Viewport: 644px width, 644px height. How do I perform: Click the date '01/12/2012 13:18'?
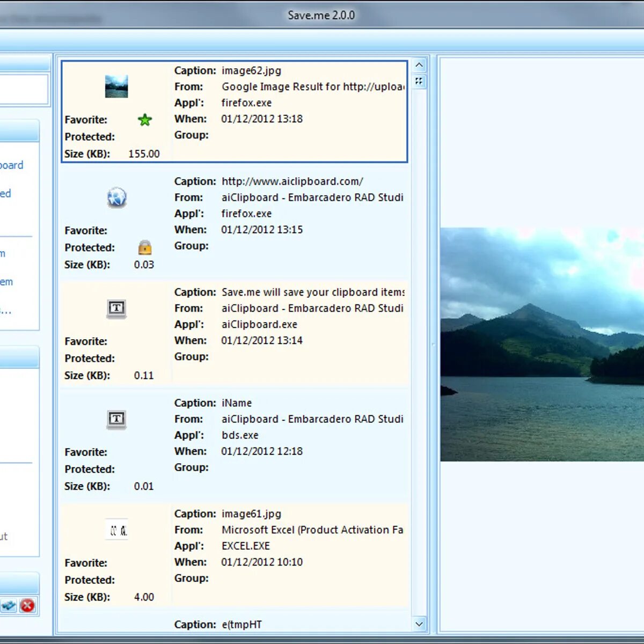[262, 119]
